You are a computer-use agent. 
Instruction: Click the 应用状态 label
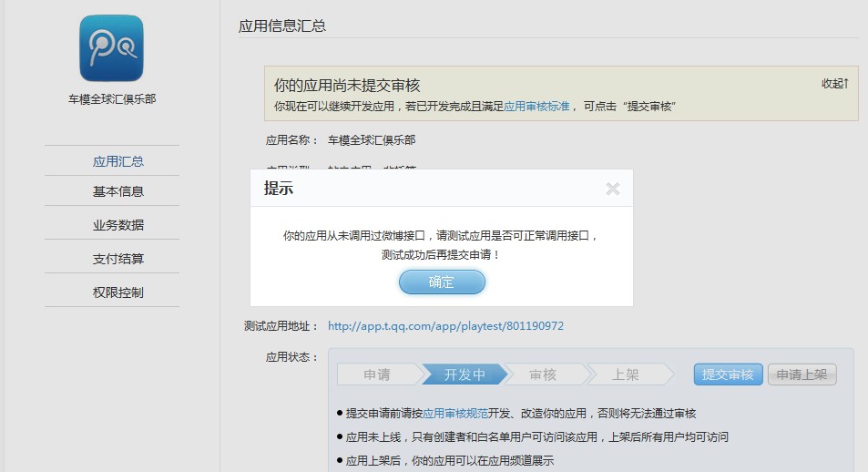[x=291, y=357]
